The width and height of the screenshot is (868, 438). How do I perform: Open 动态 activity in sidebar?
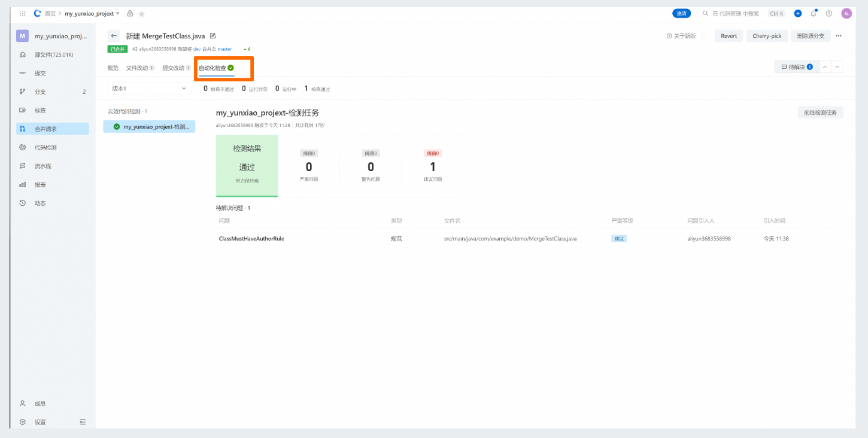click(53, 203)
